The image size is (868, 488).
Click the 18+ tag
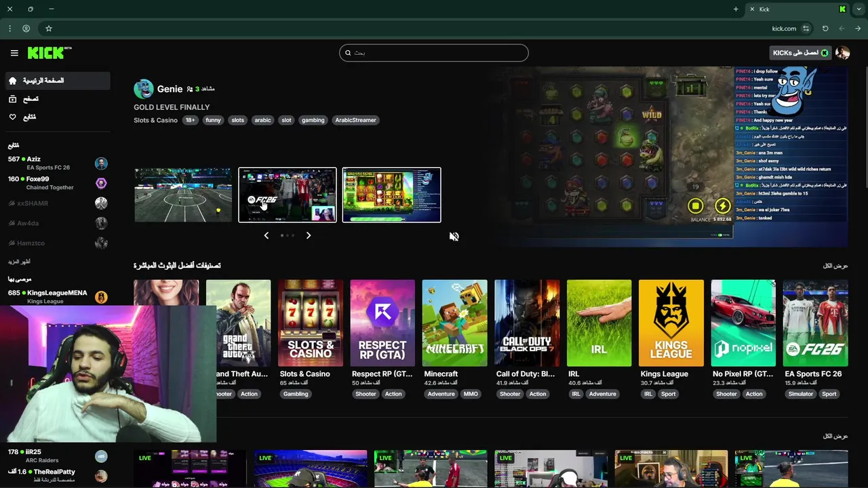coord(190,120)
